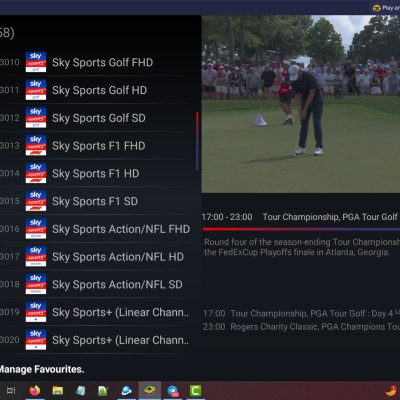This screenshot has width=400, height=400.
Task: Click Sky Action logo of channel 3017
Action: tap(36, 256)
